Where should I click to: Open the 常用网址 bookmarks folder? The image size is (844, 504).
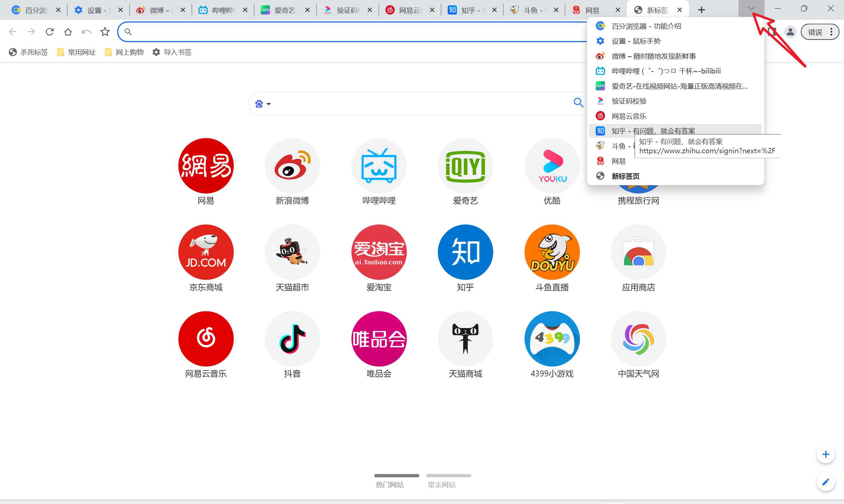coord(77,52)
